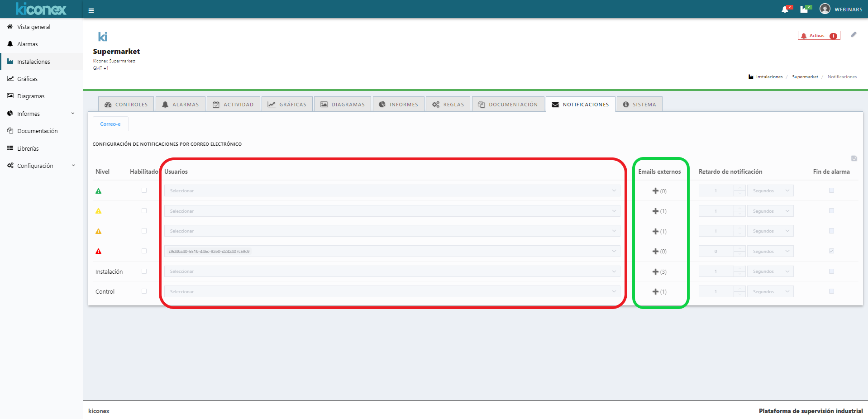This screenshot has height=419, width=868.
Task: Enable notifications for green alarm level
Action: click(x=144, y=190)
